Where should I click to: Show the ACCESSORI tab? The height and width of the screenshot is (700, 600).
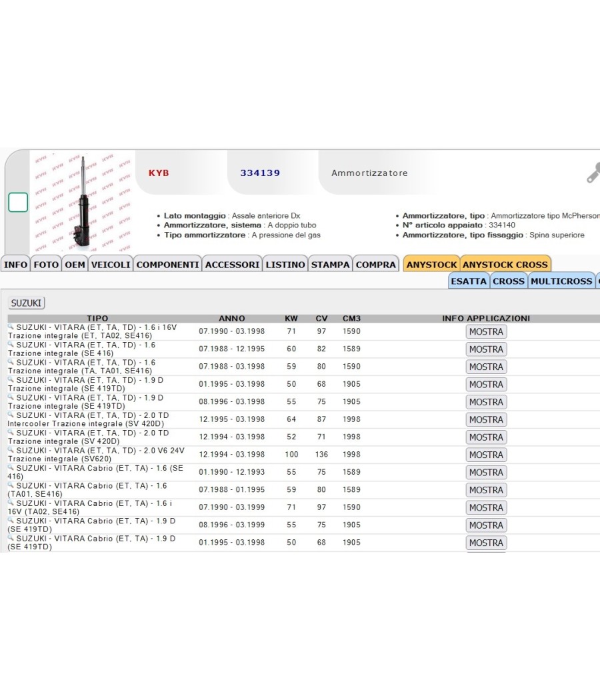coord(232,264)
